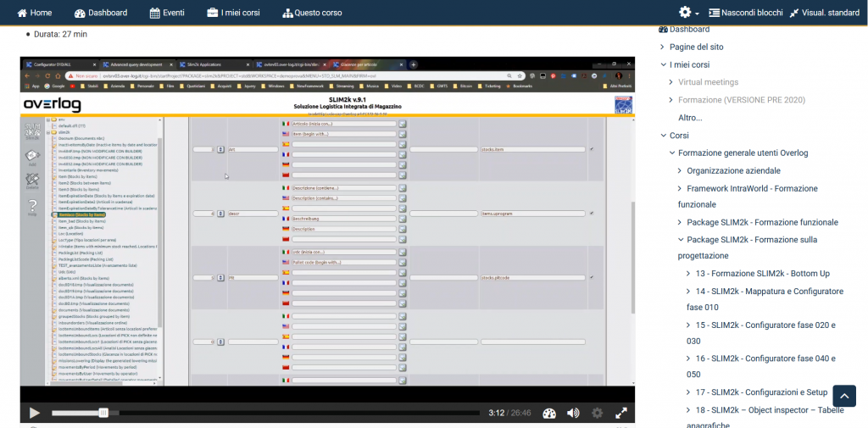Click the items.uprogram input field
This screenshot has width=868, height=428.
533,214
